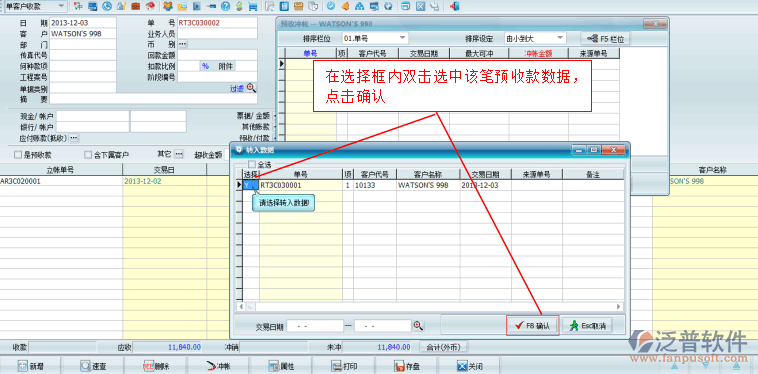Click the horizontal scrollbar in 转入数据 dialog
Image resolution: width=758 pixels, height=374 pixels.
pyautogui.click(x=430, y=306)
